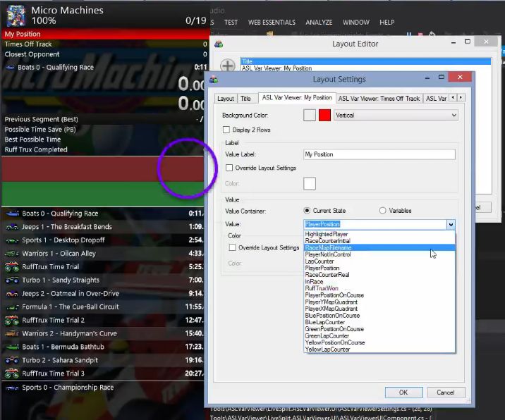Switch to the Layout tab

tap(226, 99)
